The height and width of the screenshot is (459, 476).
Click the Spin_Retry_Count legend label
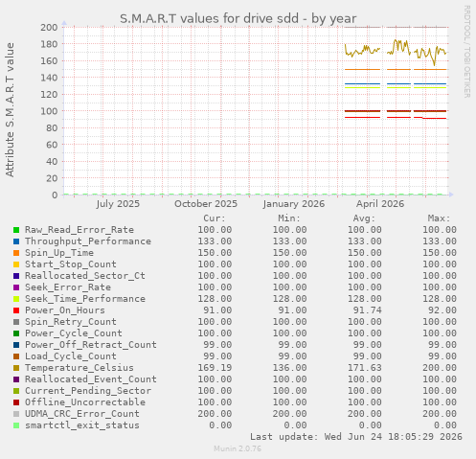coord(71,322)
